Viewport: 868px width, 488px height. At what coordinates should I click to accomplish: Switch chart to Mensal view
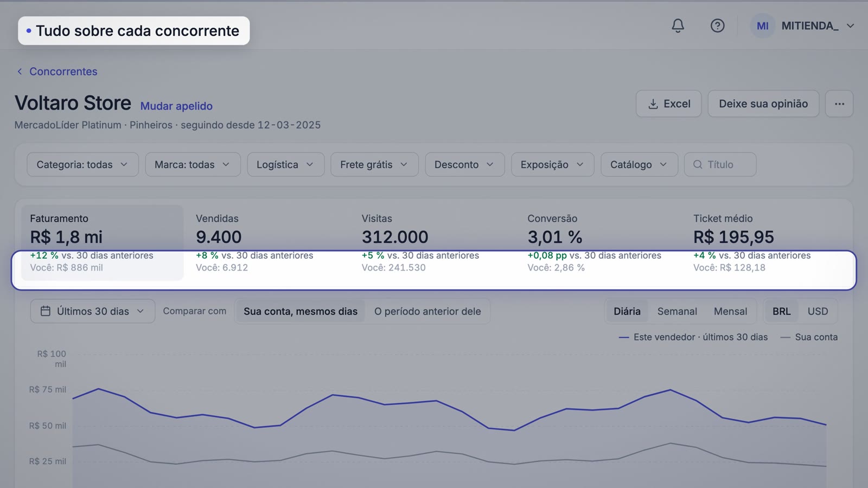point(730,311)
